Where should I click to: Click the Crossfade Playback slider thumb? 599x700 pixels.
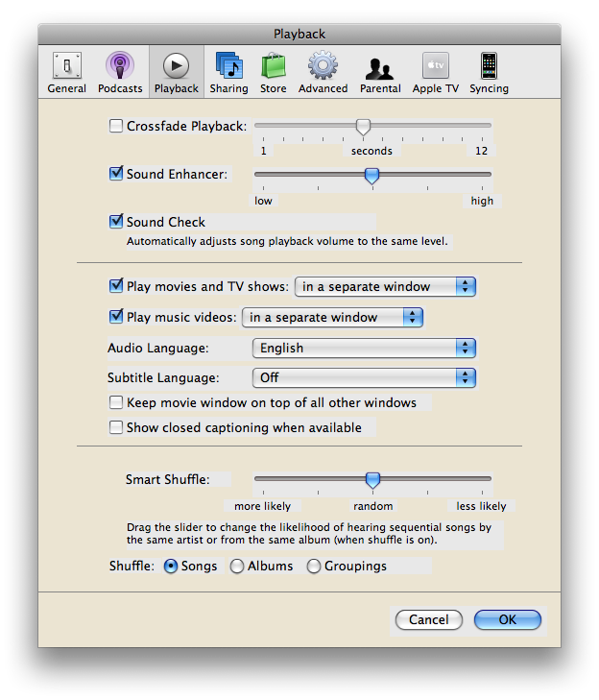[x=363, y=127]
